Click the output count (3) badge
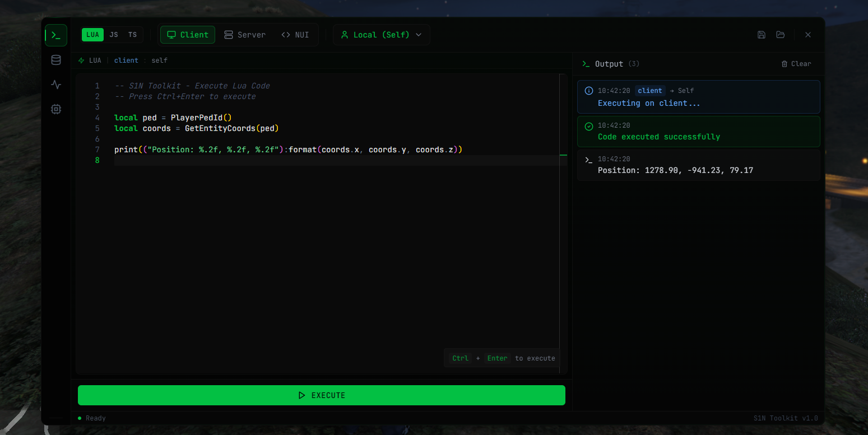 point(634,64)
